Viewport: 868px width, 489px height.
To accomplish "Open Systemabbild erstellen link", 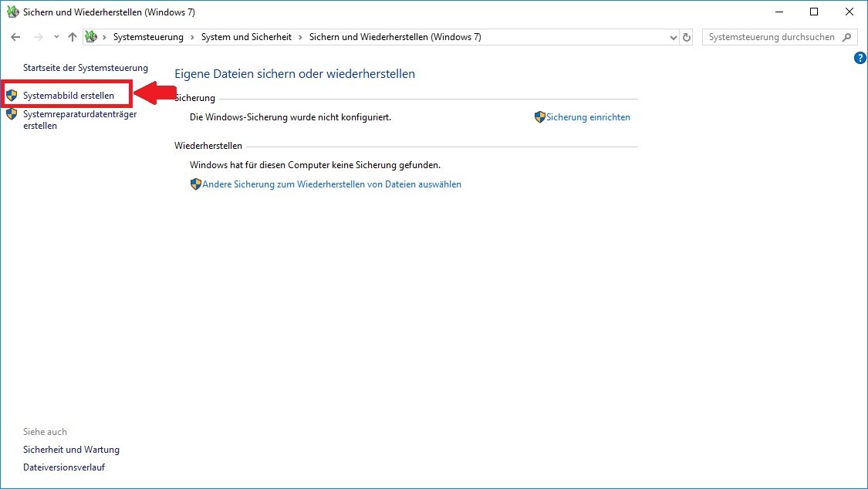I will (x=69, y=96).
